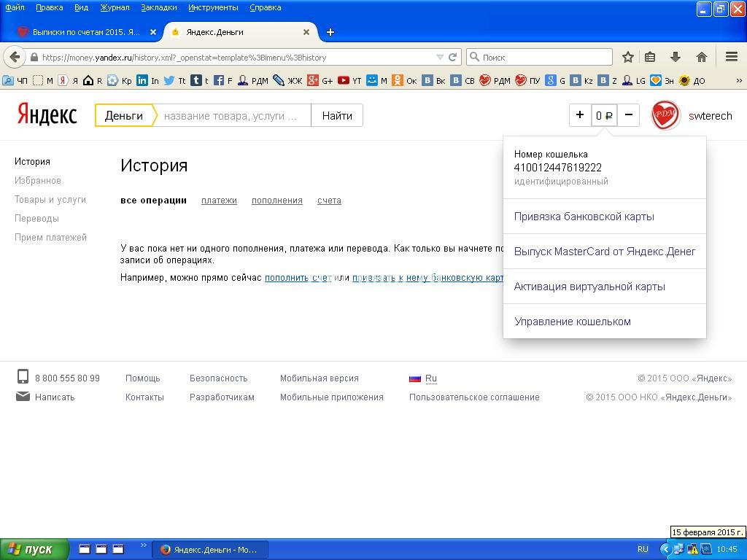Go to the browser Home icon
The height and width of the screenshot is (560, 747).
tap(701, 57)
